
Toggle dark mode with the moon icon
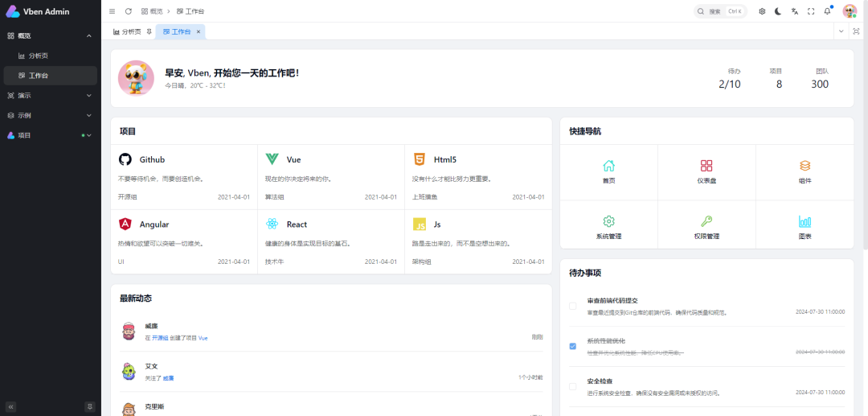coord(778,11)
